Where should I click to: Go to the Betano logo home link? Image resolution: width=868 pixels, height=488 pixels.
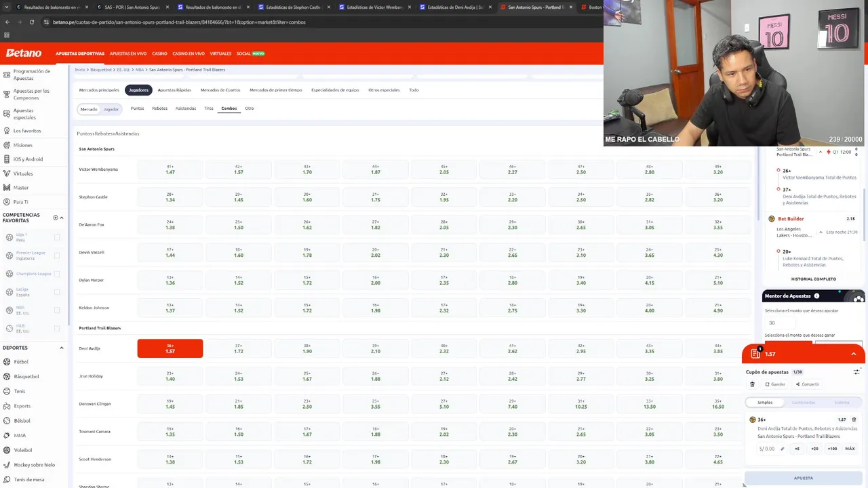24,53
